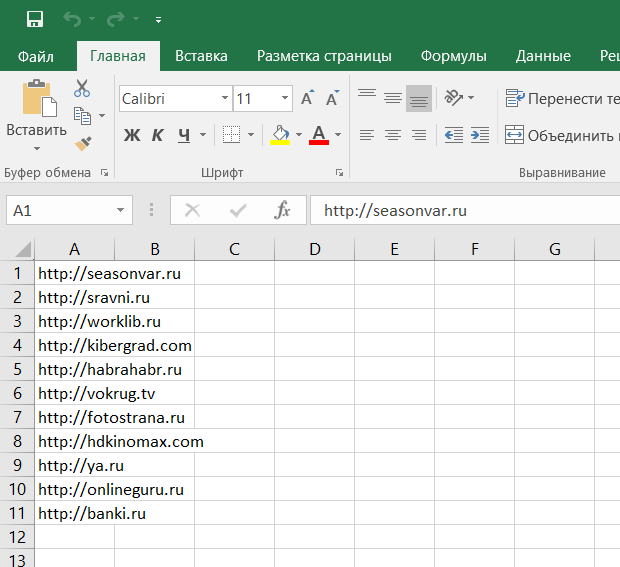
Task: Expand the fill color palette arrow
Action: point(299,135)
